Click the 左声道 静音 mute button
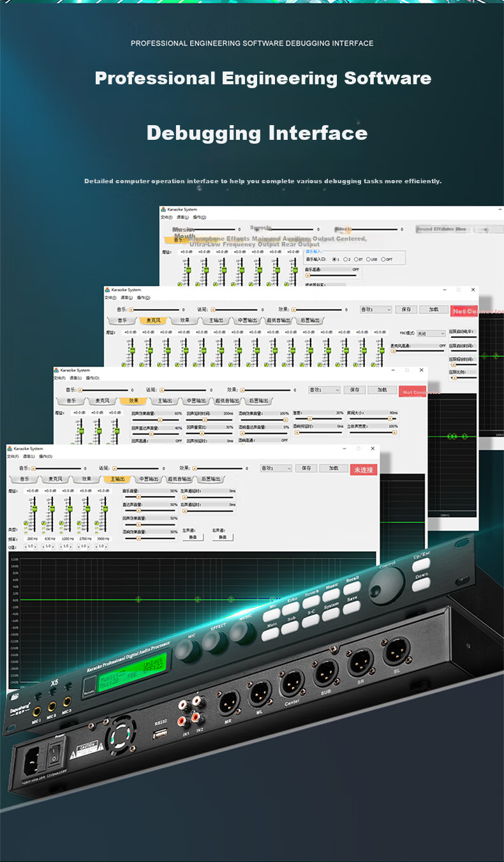Image resolution: width=504 pixels, height=862 pixels. [x=193, y=537]
